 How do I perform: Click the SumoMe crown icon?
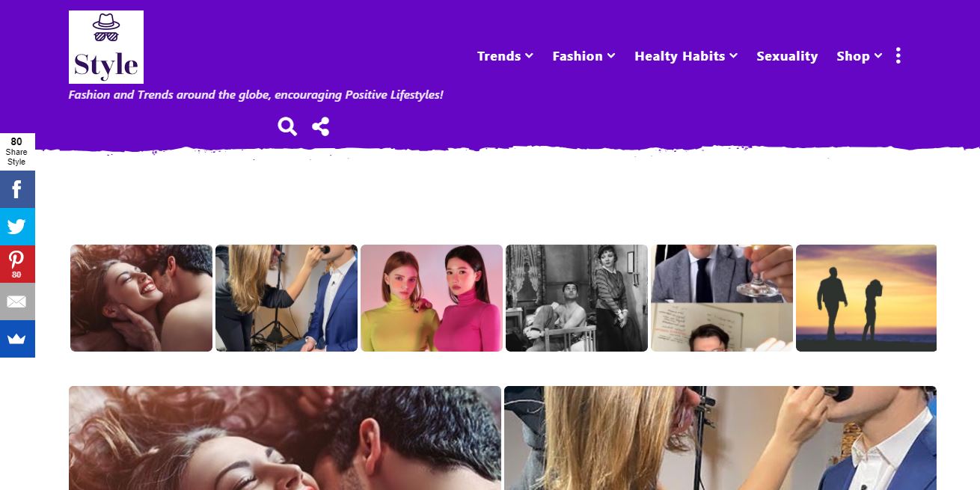pyautogui.click(x=17, y=339)
